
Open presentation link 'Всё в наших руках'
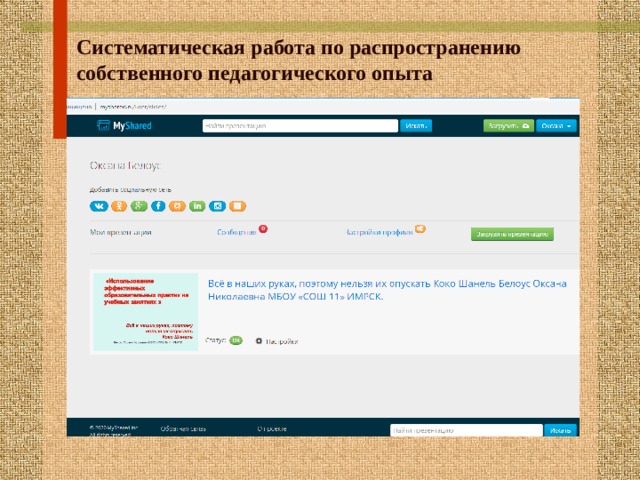point(387,290)
